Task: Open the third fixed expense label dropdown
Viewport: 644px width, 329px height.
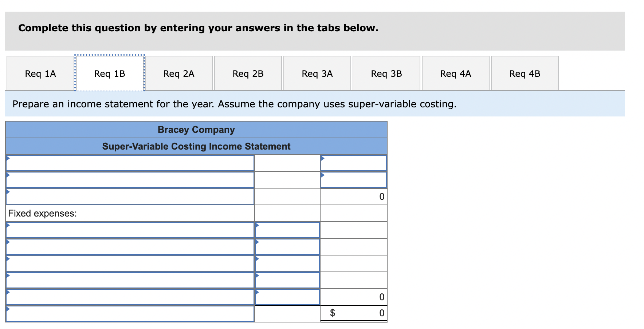Action: [x=130, y=263]
